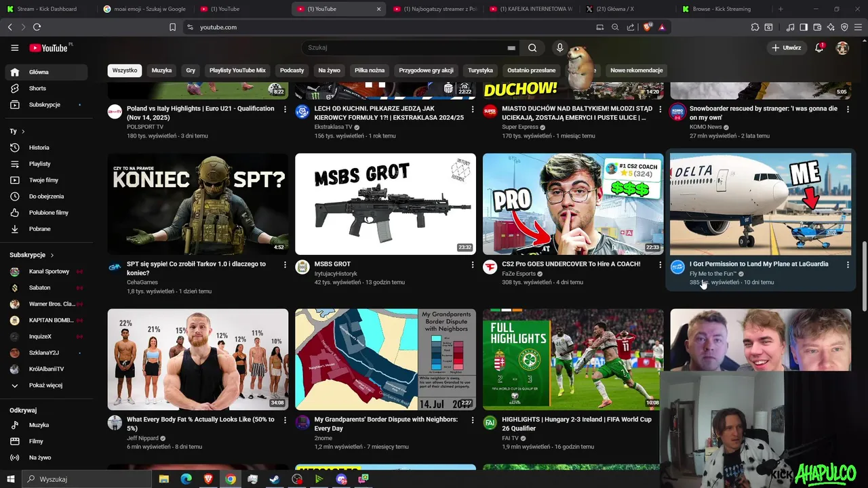Open the FaZe Esports channel link
Viewport: 868px width, 488px height.
519,274
